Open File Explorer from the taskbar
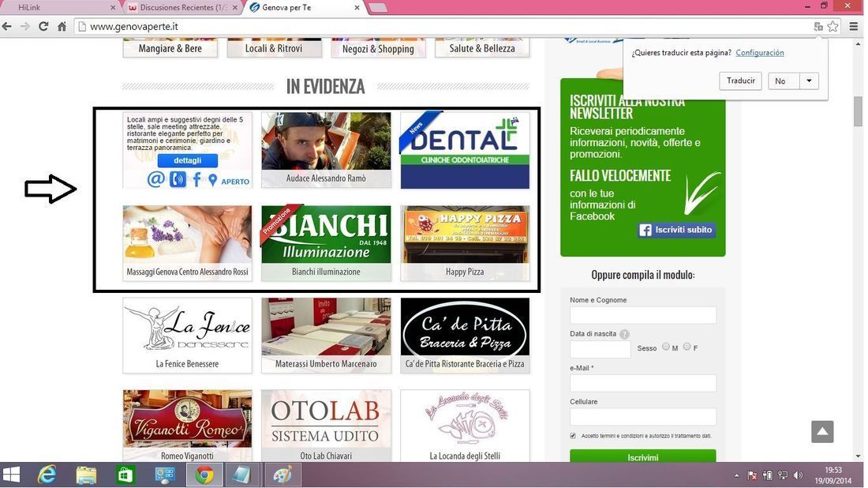The image size is (868, 488). pos(86,475)
